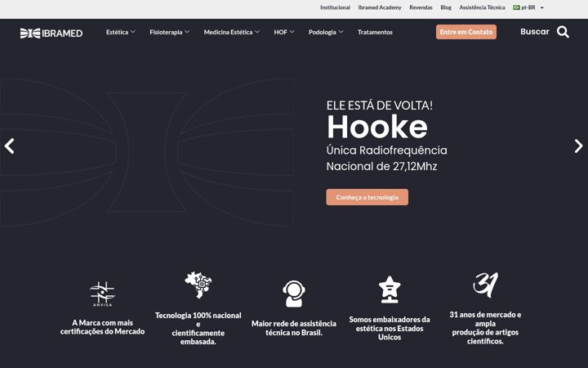
Task: Open the Blog link
Action: coord(446,7)
